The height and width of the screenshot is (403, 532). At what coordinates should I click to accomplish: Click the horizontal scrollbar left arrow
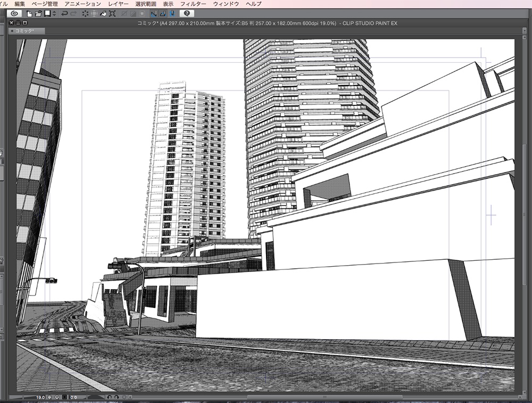point(130,397)
